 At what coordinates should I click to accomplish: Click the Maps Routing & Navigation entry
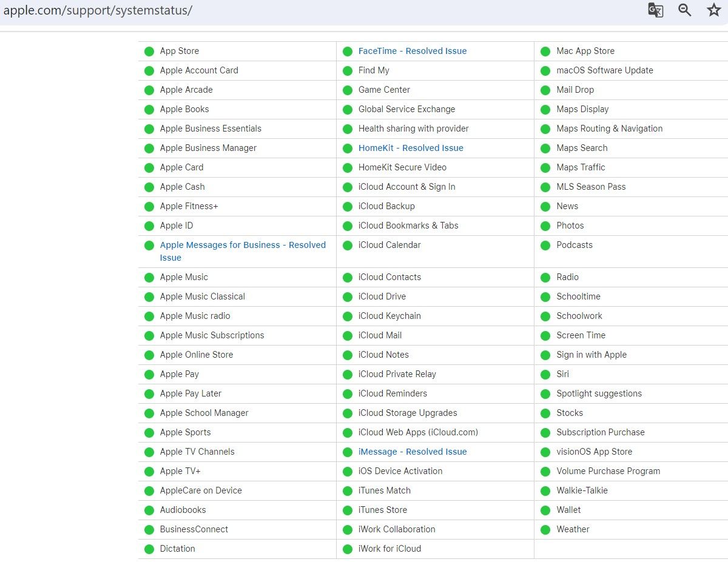609,129
